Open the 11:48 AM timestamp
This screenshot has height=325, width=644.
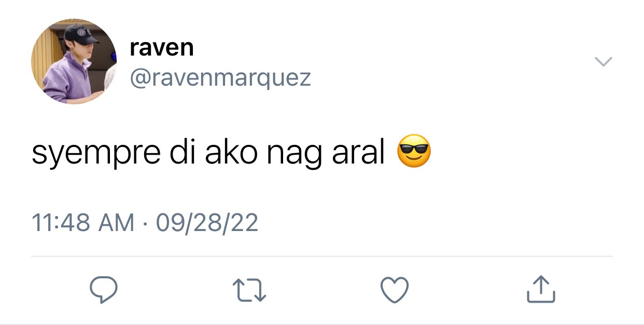(83, 223)
